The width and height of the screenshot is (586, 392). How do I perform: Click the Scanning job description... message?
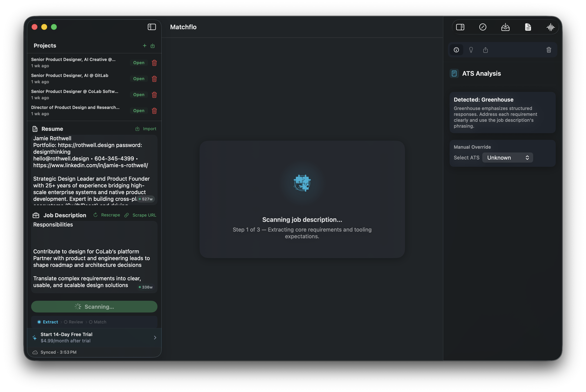point(302,220)
